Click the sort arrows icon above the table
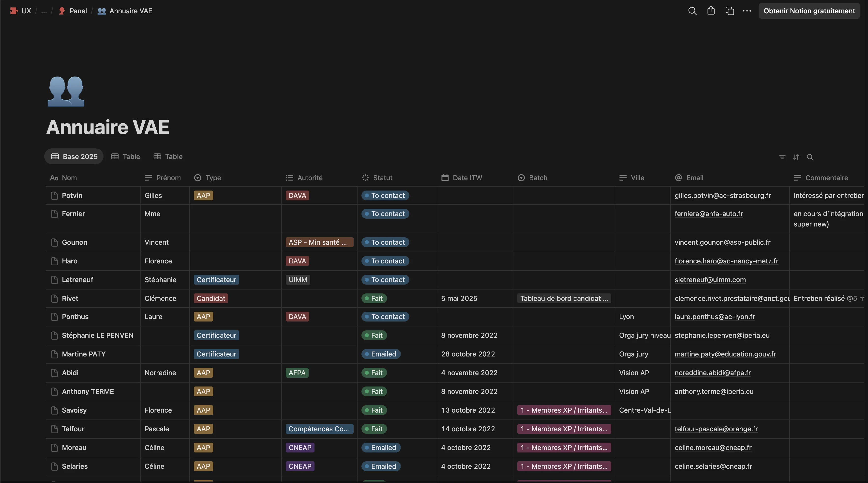 796,157
